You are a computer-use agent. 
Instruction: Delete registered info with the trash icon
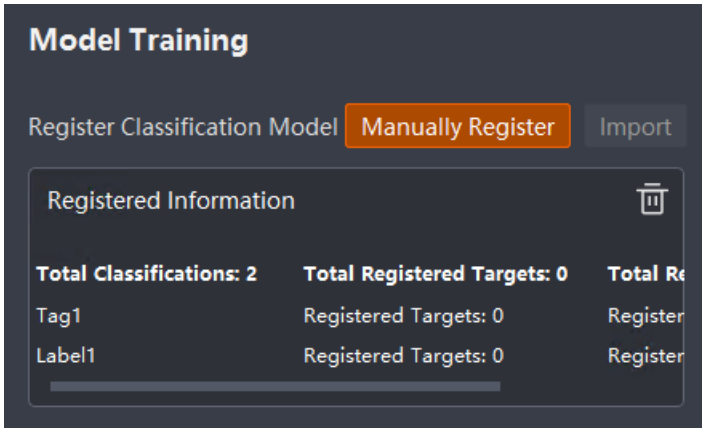[652, 199]
